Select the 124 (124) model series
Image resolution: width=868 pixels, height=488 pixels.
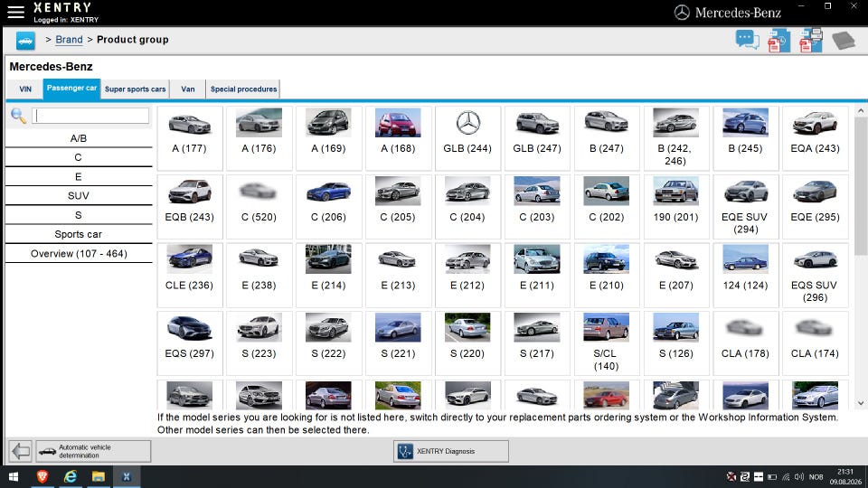click(x=746, y=275)
